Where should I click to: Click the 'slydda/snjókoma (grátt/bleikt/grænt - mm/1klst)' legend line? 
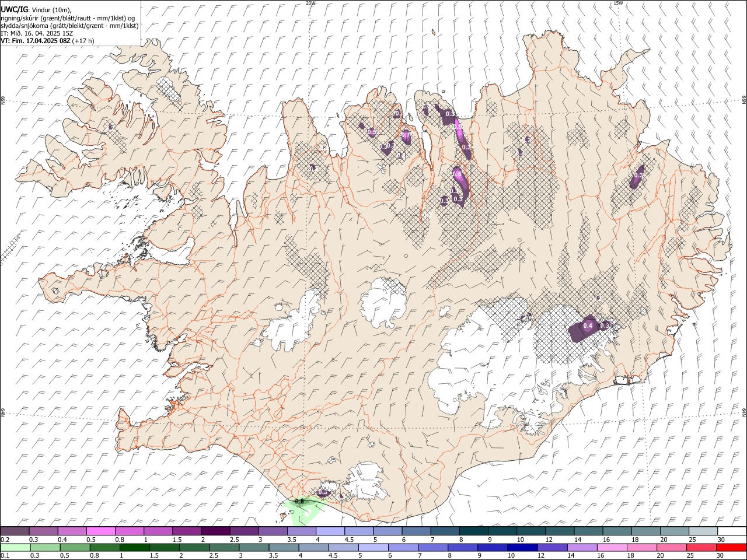[69, 26]
